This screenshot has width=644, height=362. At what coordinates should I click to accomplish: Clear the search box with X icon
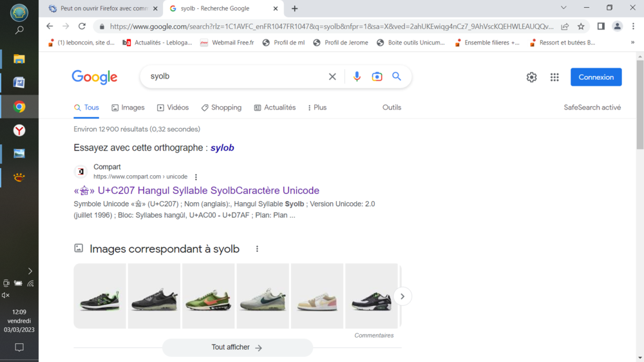(332, 77)
